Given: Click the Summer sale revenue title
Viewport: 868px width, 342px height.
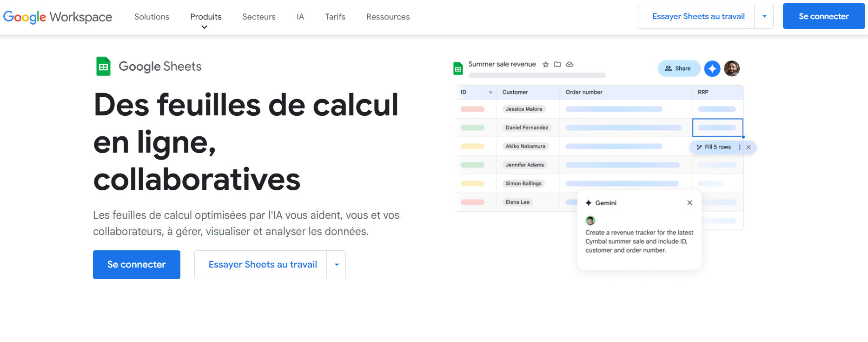Looking at the screenshot, I should tap(502, 64).
